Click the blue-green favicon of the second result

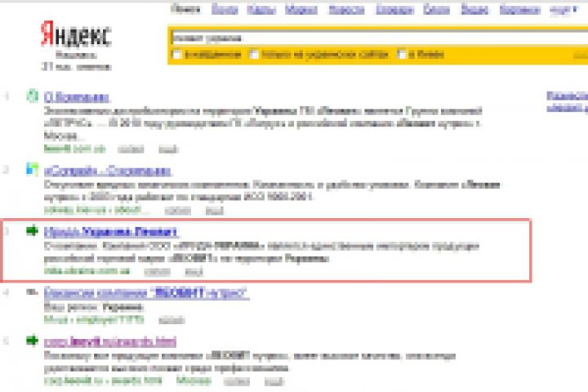click(32, 169)
